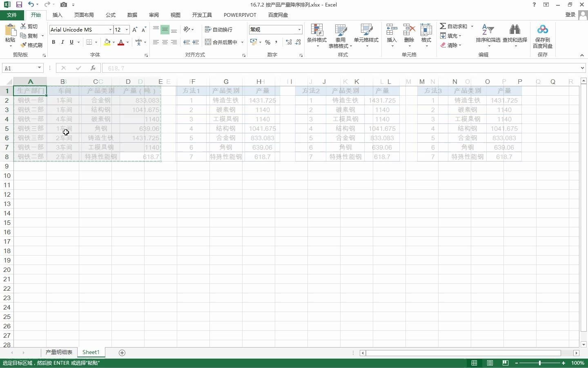Click the Paste (粘贴) clipboard icon
588x368 pixels.
[10, 31]
